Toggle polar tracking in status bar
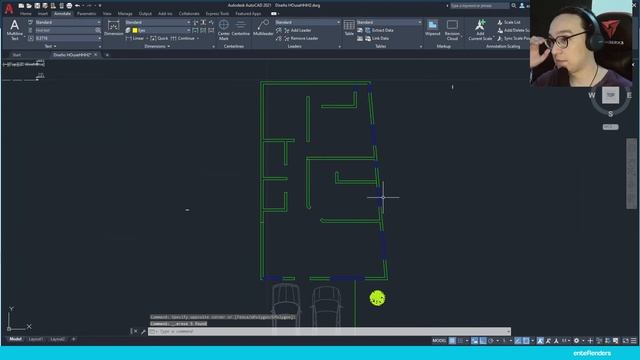The image size is (640, 360). 491,340
